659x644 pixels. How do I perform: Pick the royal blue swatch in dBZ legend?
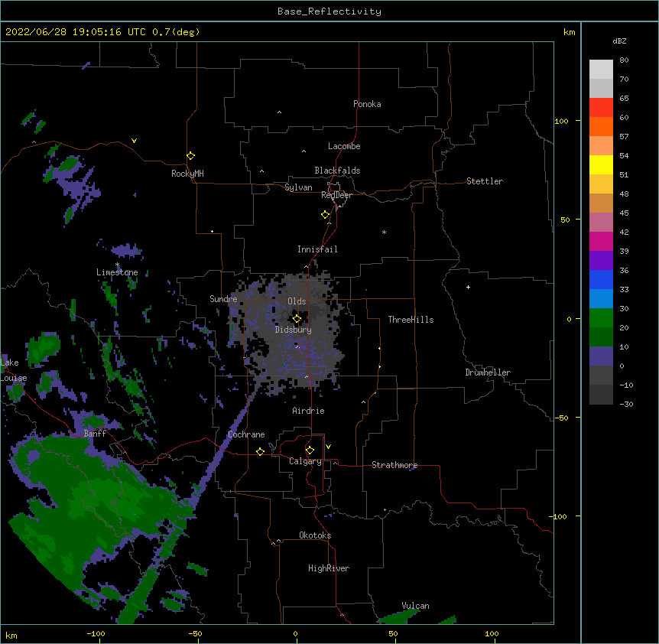click(x=601, y=279)
